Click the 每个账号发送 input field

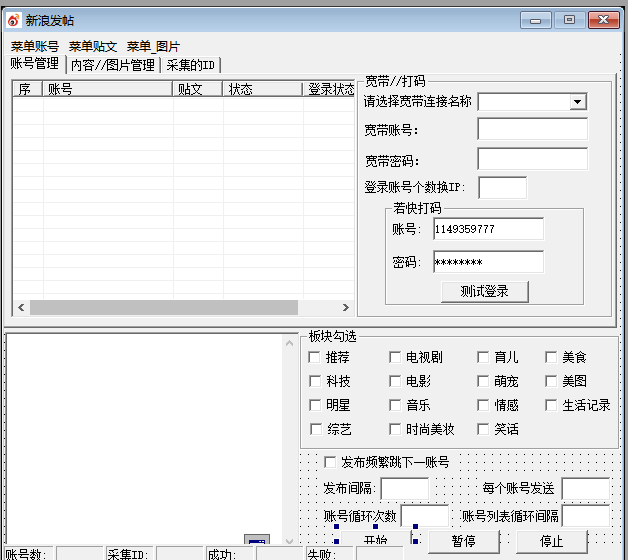click(586, 488)
